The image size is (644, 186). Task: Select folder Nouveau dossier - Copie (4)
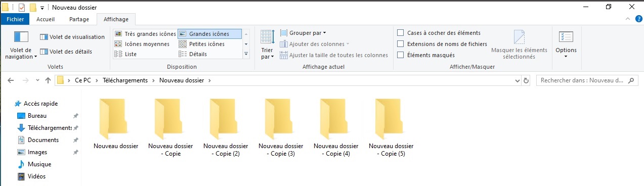tap(336, 127)
